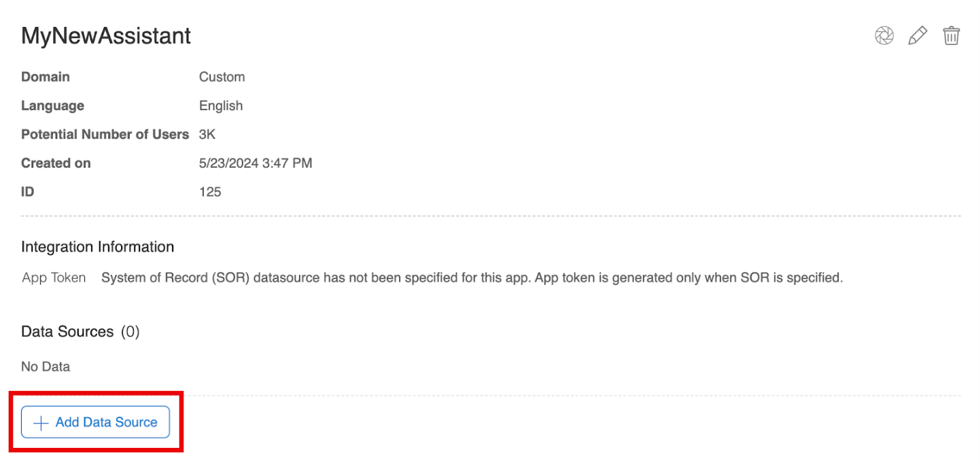Click the Domain value Custom
This screenshot has width=980, height=469.
tap(222, 77)
